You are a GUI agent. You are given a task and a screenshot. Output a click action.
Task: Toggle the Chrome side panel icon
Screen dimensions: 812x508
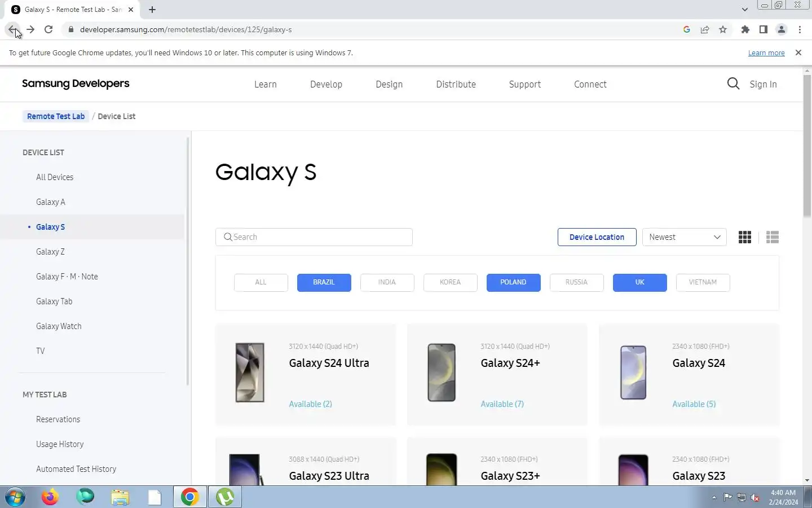click(764, 29)
